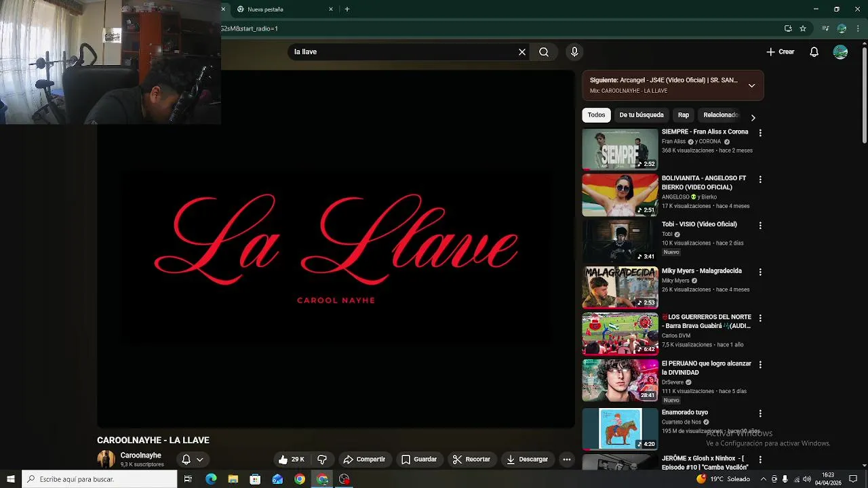Open the weather widget 19°C Soleado
This screenshot has width=868, height=488.
click(723, 479)
